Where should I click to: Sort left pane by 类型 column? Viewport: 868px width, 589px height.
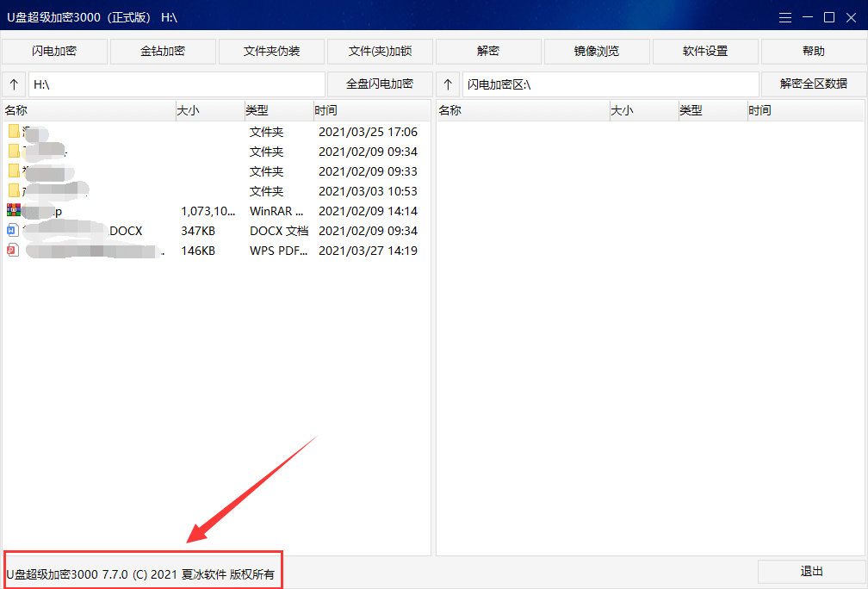pos(278,111)
